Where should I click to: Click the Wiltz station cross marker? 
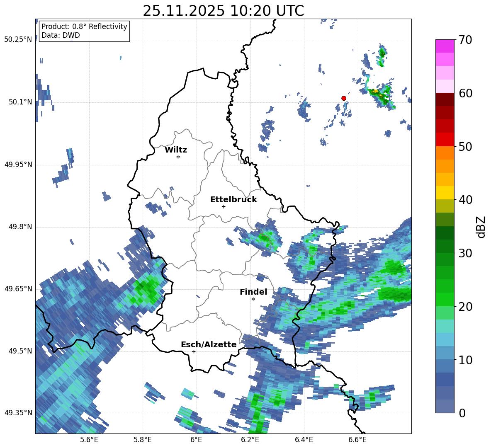coord(178,157)
